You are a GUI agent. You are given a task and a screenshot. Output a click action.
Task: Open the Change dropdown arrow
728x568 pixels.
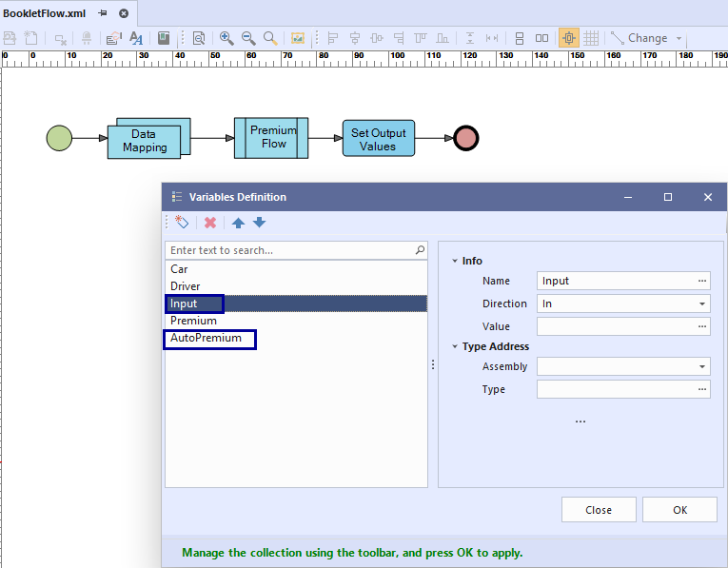click(x=679, y=38)
